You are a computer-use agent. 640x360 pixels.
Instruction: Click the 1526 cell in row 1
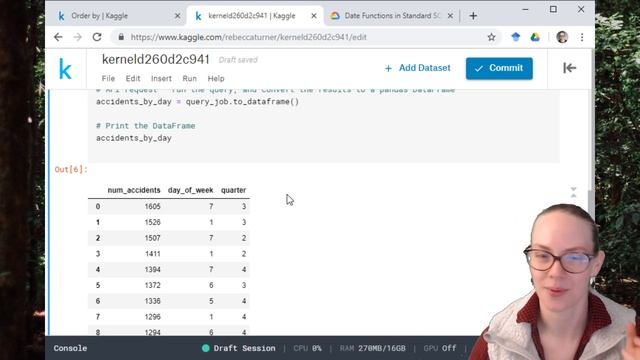click(152, 222)
